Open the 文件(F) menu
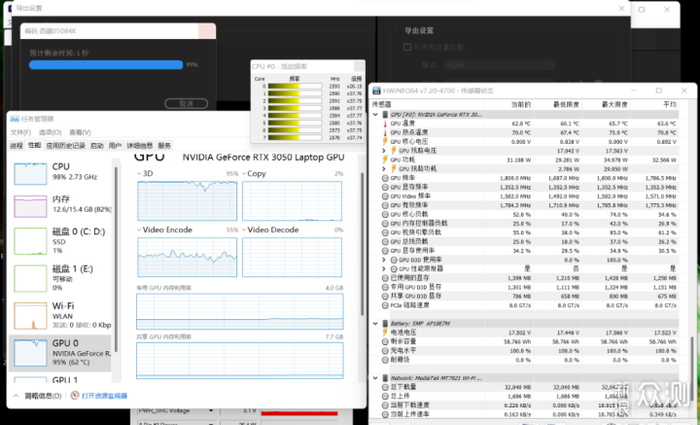The image size is (700, 425). pyautogui.click(x=21, y=132)
